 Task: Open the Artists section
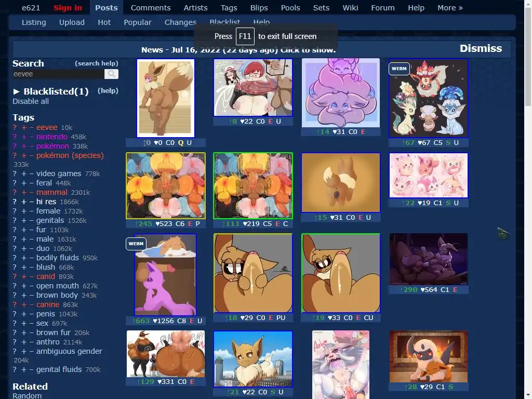pyautogui.click(x=195, y=8)
